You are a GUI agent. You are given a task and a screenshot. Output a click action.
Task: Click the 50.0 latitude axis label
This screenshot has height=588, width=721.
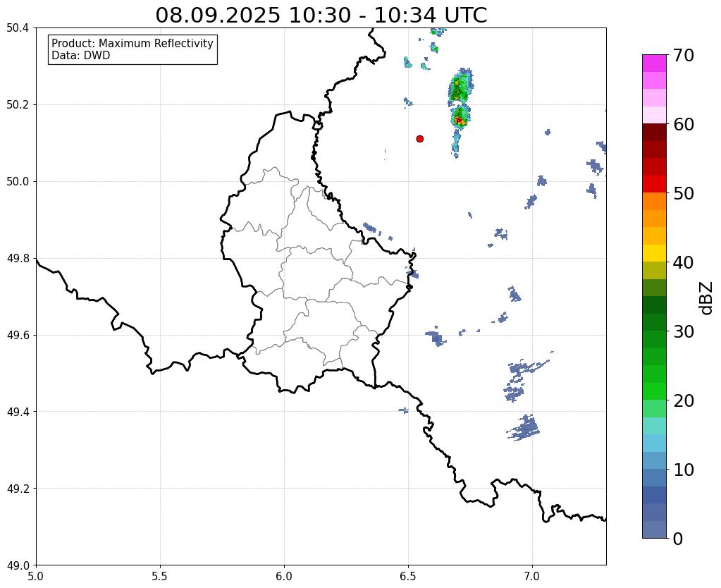(18, 181)
